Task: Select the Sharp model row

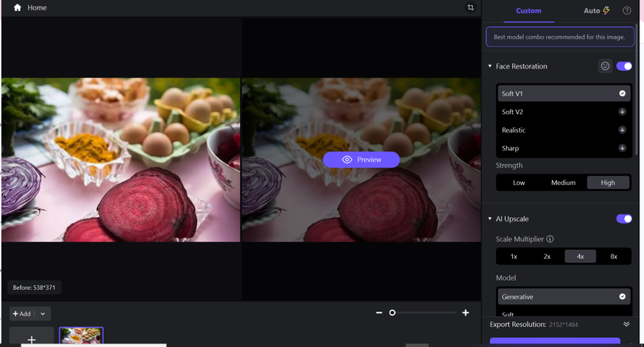Action: [564, 148]
